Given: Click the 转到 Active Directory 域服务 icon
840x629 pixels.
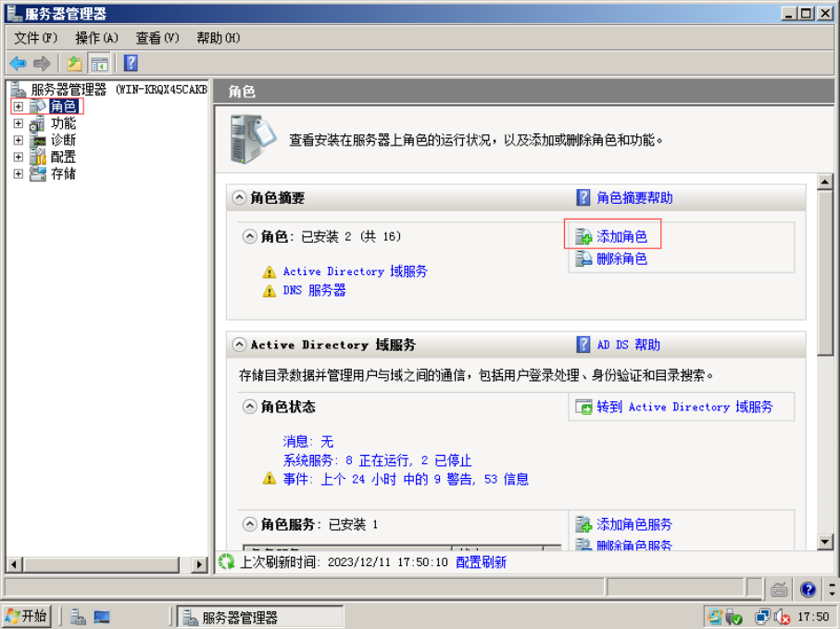Looking at the screenshot, I should coord(583,408).
